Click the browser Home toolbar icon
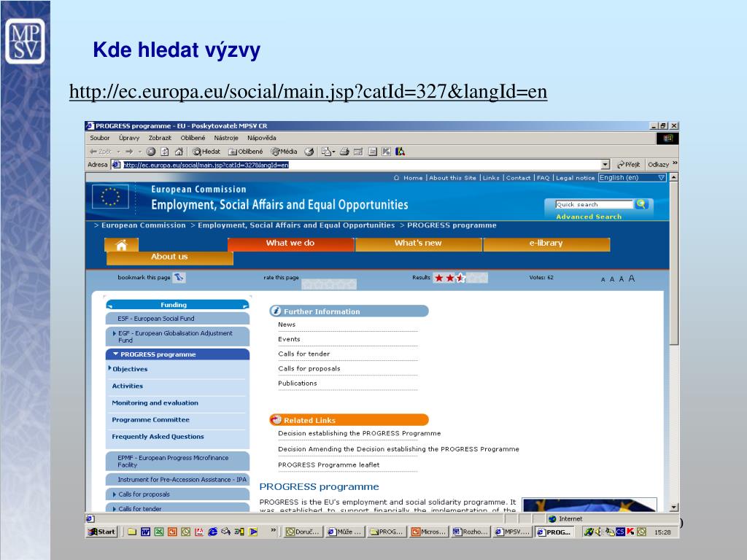 (179, 152)
